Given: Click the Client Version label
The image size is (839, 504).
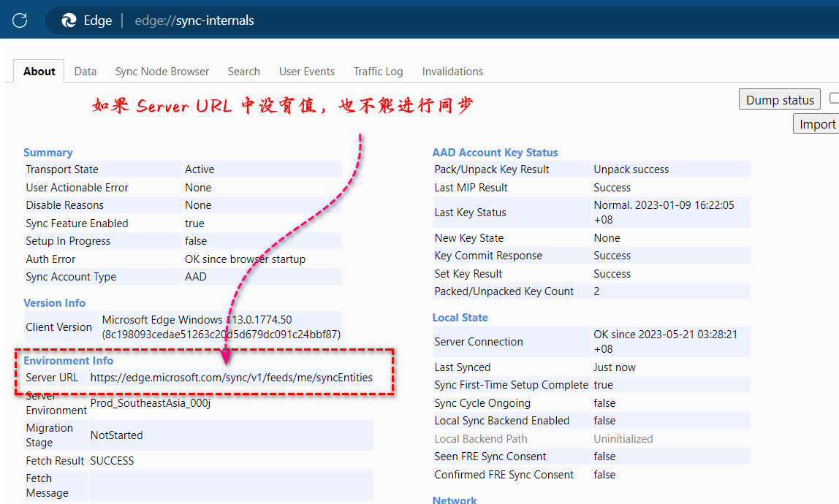Looking at the screenshot, I should [x=59, y=327].
